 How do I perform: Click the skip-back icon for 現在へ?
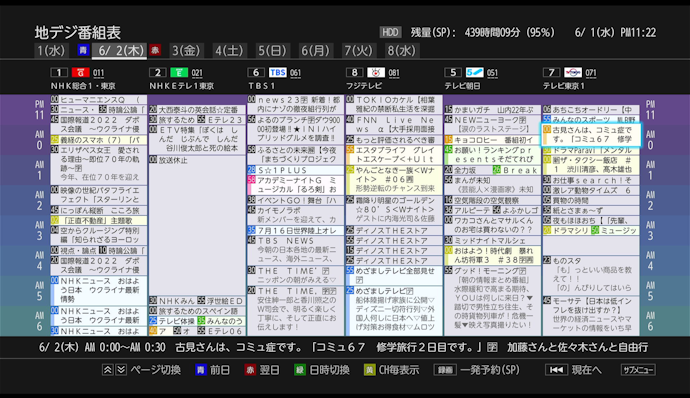[556, 370]
